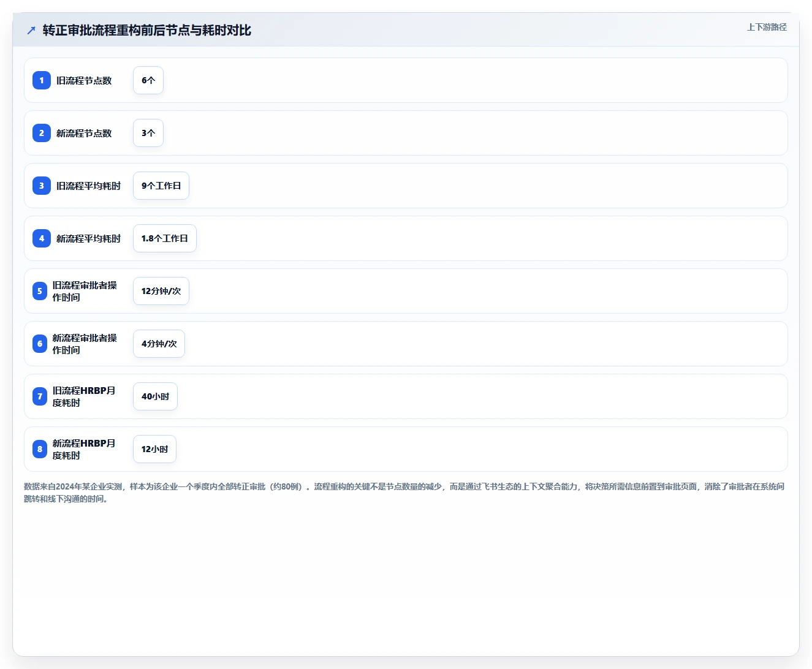Select step badge number 7

tap(40, 396)
